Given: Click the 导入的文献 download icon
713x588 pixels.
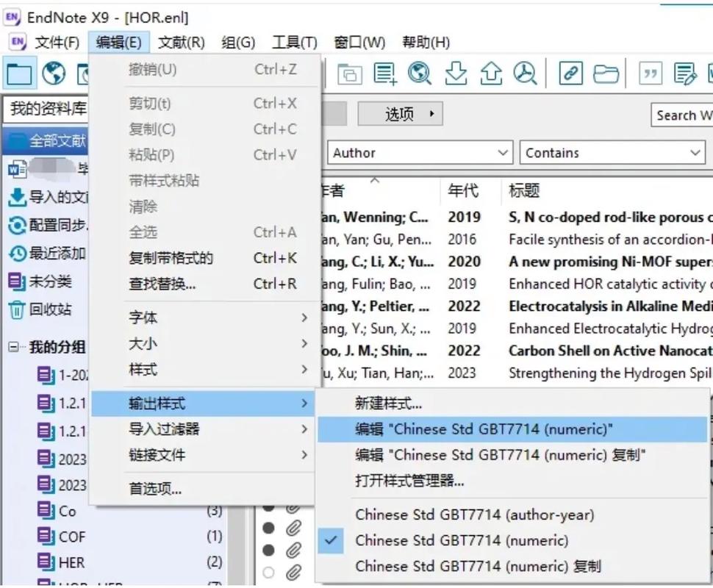Looking at the screenshot, I should coord(17,198).
